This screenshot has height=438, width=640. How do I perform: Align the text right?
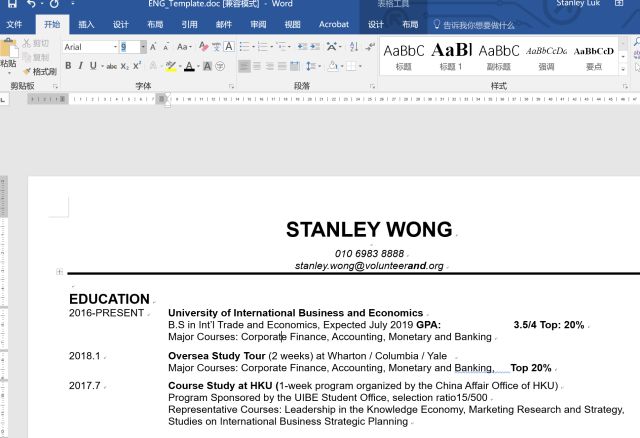tap(269, 66)
